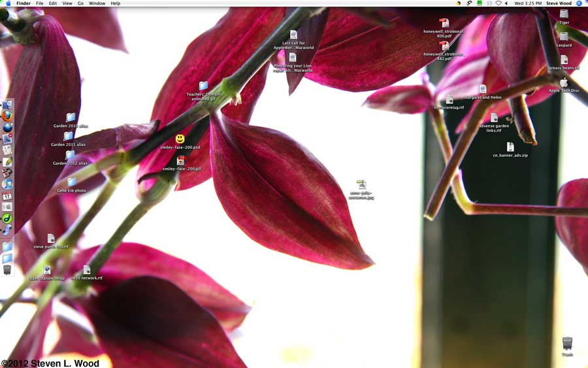This screenshot has width=588, height=368.
Task: Select Preparing your Lion repair kit link
Action: coord(293,58)
